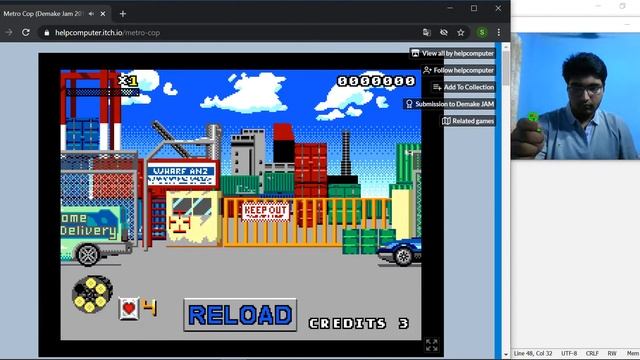This screenshot has width=640, height=360.
Task: Click the RELOAD button in game
Action: click(240, 315)
